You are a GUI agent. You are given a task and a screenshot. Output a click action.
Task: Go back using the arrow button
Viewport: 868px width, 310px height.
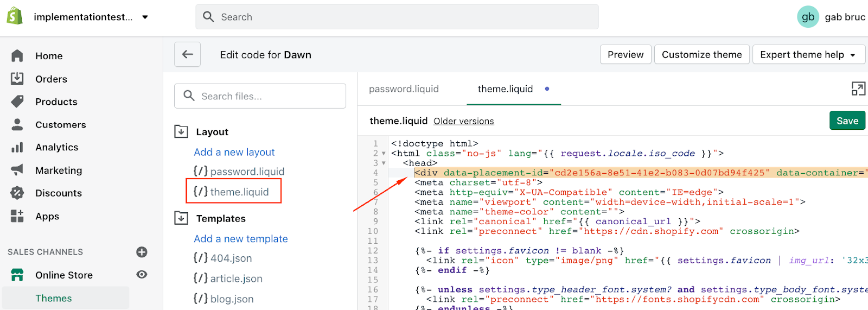coord(187,54)
